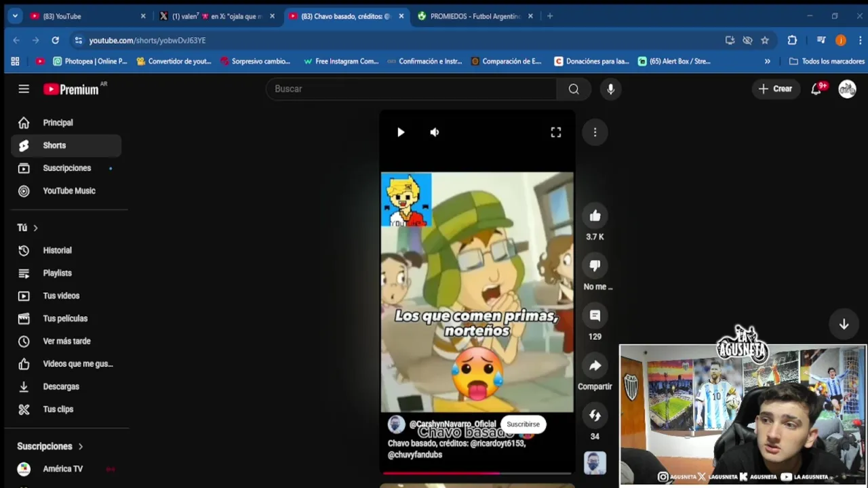Open Principal in the sidebar

(66, 123)
